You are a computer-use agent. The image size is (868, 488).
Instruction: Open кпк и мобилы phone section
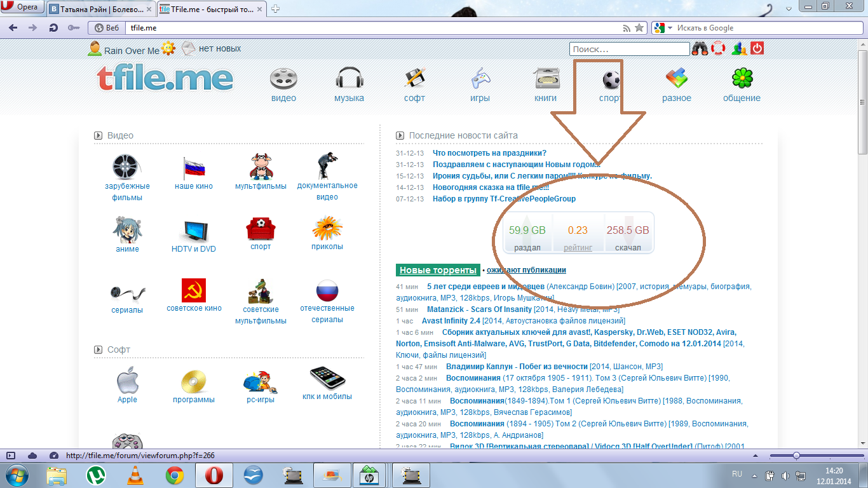(x=327, y=378)
